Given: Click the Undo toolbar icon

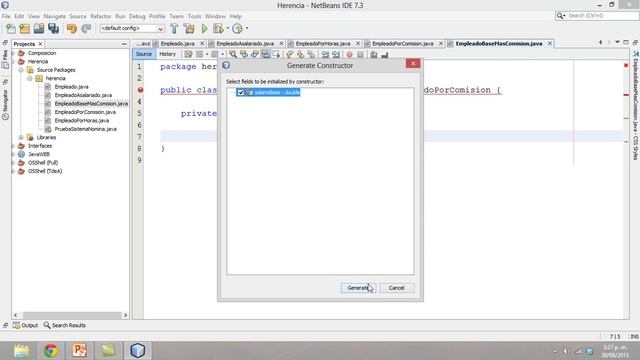Looking at the screenshot, I should (71, 29).
